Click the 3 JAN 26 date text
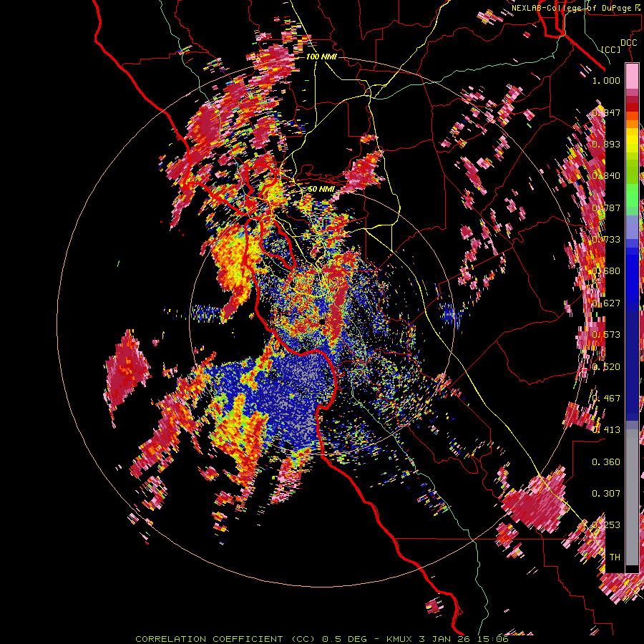Screen dimensions: 644x644 click(445, 639)
